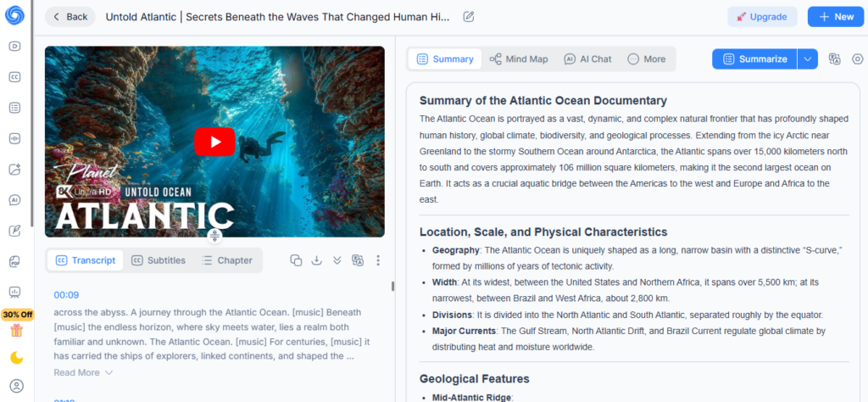Open summary settings hexagon icon
The image size is (868, 402).
point(858,59)
